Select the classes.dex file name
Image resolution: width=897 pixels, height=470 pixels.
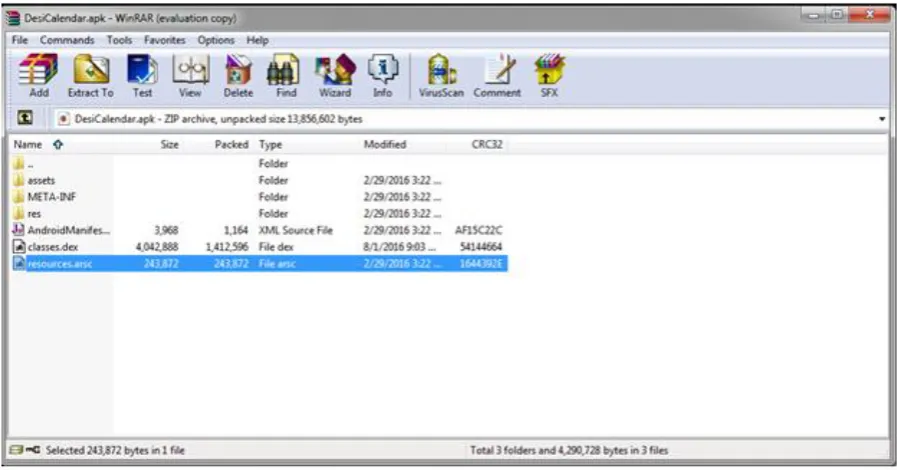[53, 247]
